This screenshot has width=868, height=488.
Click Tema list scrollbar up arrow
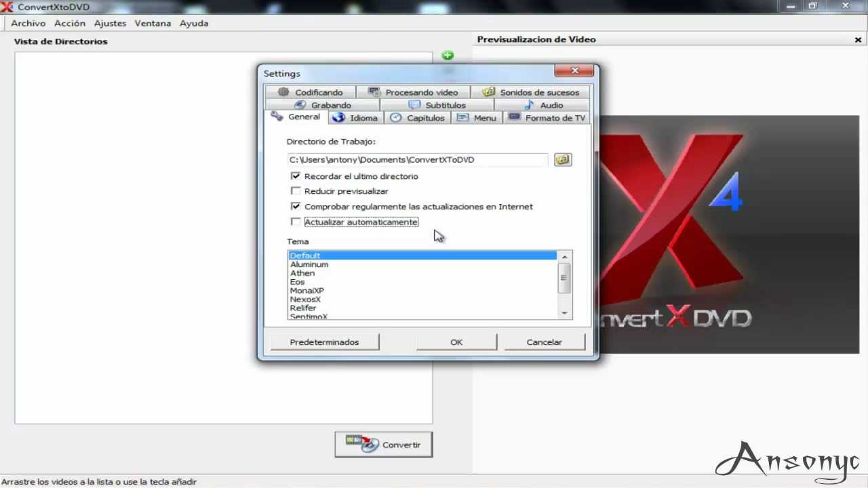(564, 257)
